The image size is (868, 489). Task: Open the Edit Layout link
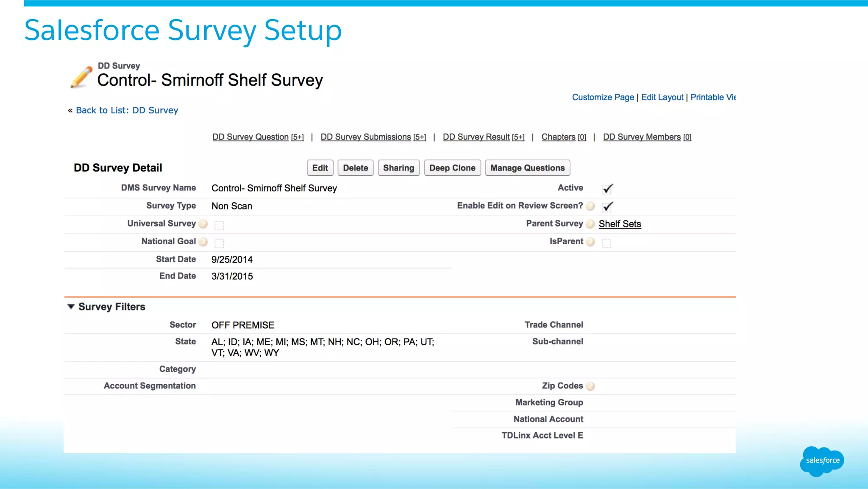(x=662, y=97)
